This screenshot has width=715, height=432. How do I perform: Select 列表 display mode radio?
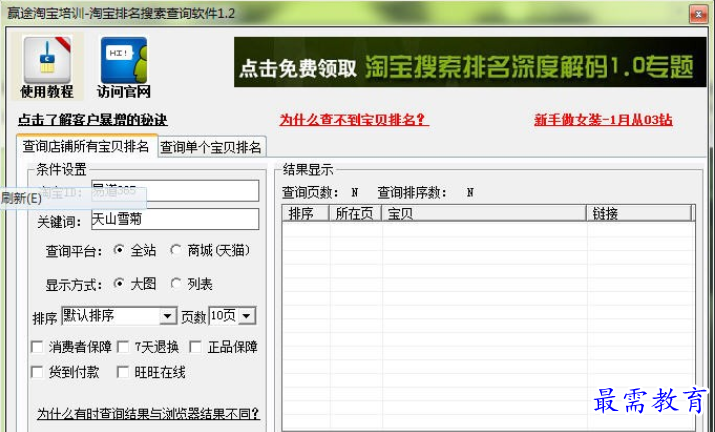click(176, 284)
